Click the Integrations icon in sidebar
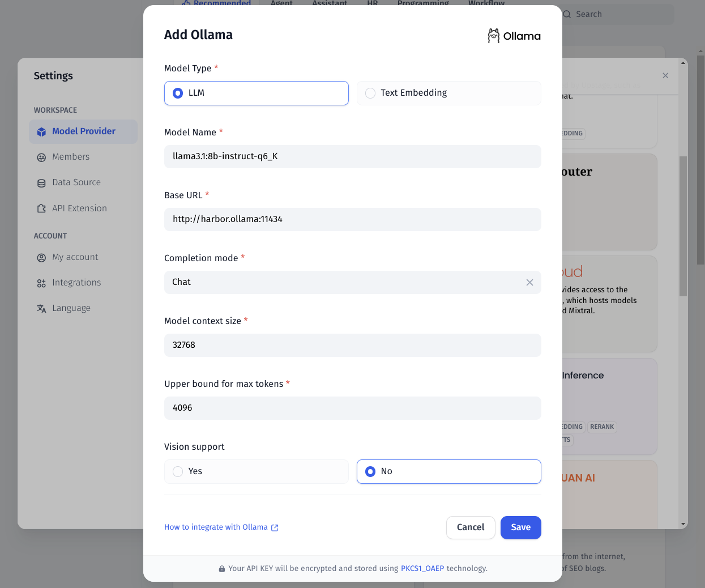The width and height of the screenshot is (705, 588). pyautogui.click(x=41, y=283)
